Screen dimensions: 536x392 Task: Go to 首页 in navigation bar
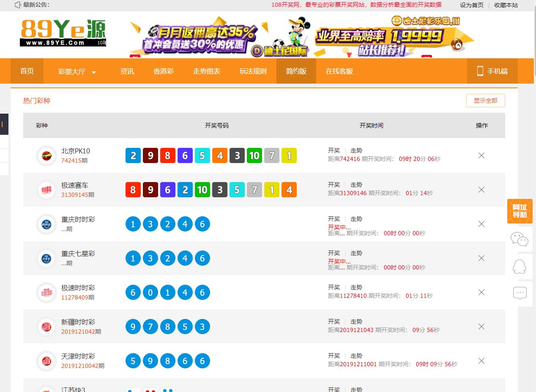[x=27, y=71]
